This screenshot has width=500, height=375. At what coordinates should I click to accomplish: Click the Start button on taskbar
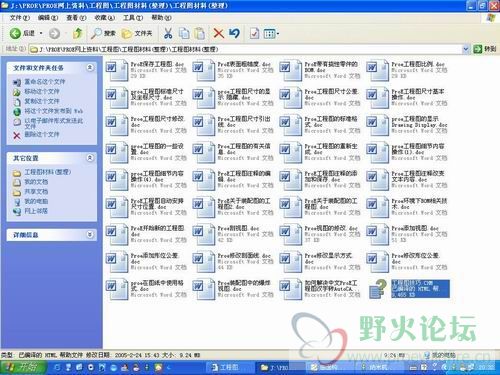(23, 367)
